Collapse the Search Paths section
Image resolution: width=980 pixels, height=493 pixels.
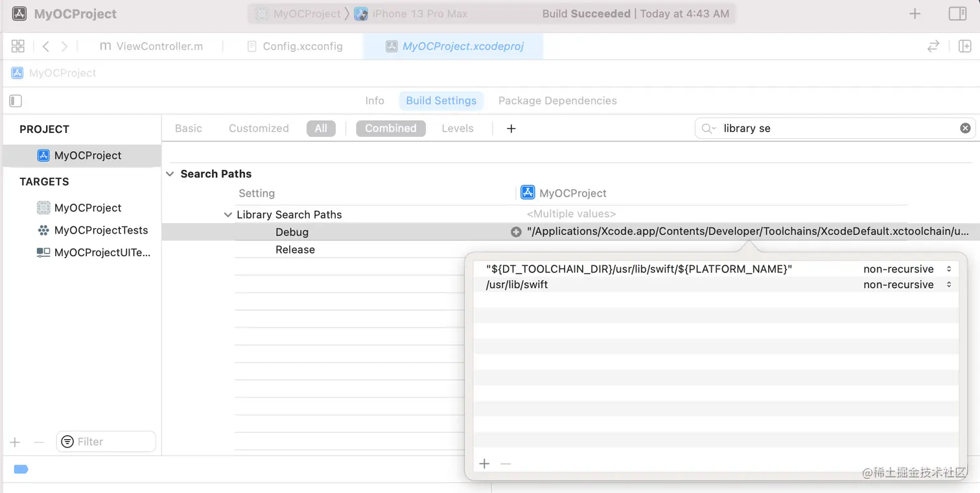[x=170, y=174]
